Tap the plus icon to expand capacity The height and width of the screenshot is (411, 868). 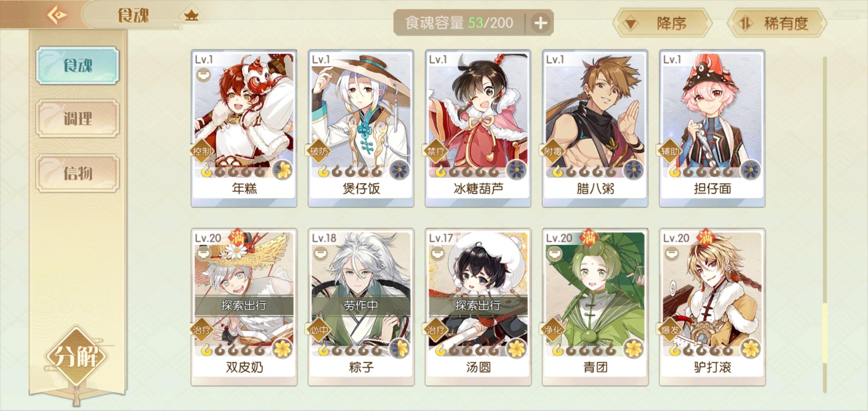click(541, 23)
